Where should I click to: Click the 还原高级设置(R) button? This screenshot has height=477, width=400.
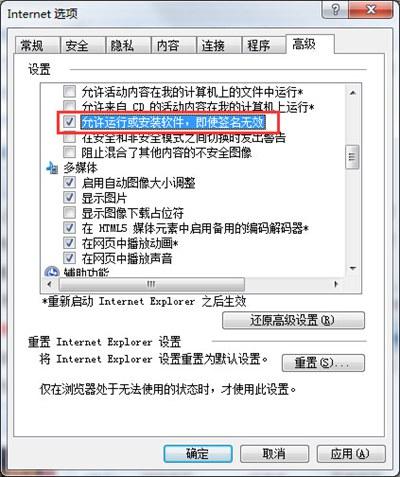pyautogui.click(x=293, y=321)
